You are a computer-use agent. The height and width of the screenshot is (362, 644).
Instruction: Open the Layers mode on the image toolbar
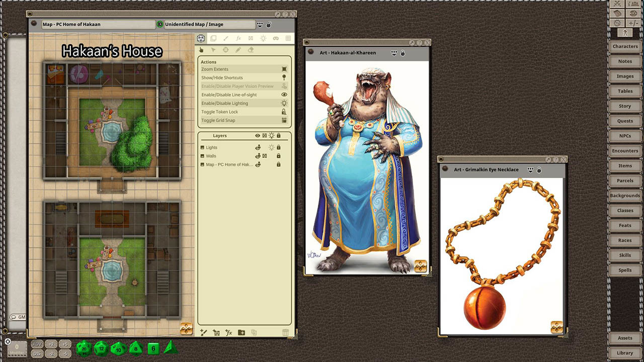point(213,38)
